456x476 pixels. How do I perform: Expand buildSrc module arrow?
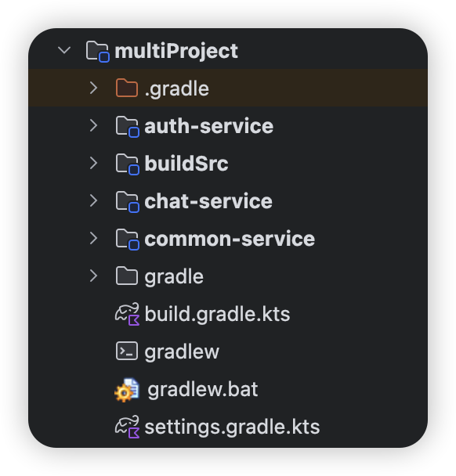pyautogui.click(x=93, y=163)
